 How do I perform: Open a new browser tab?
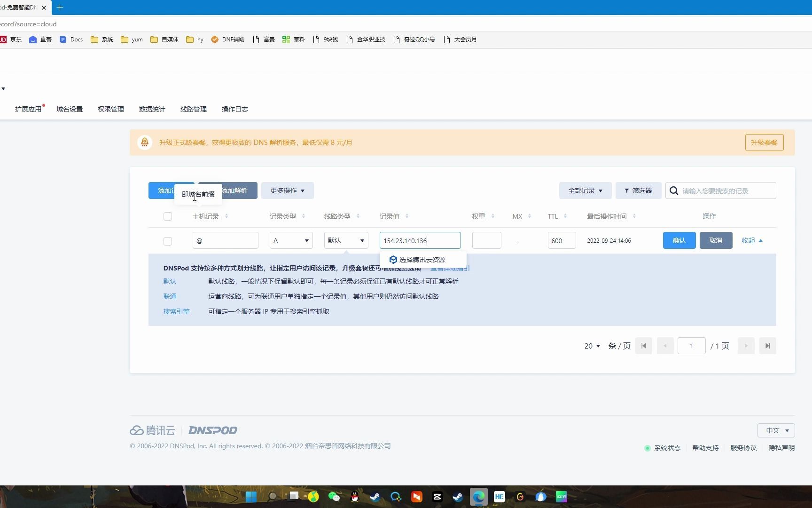pos(60,8)
